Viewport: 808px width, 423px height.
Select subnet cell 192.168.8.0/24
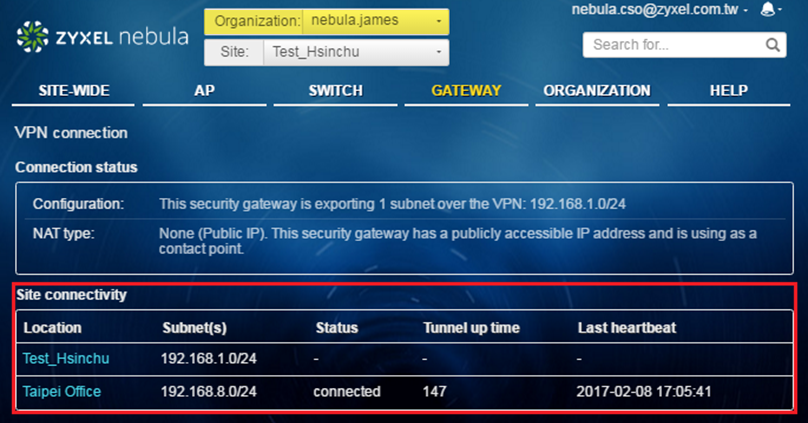tap(209, 392)
